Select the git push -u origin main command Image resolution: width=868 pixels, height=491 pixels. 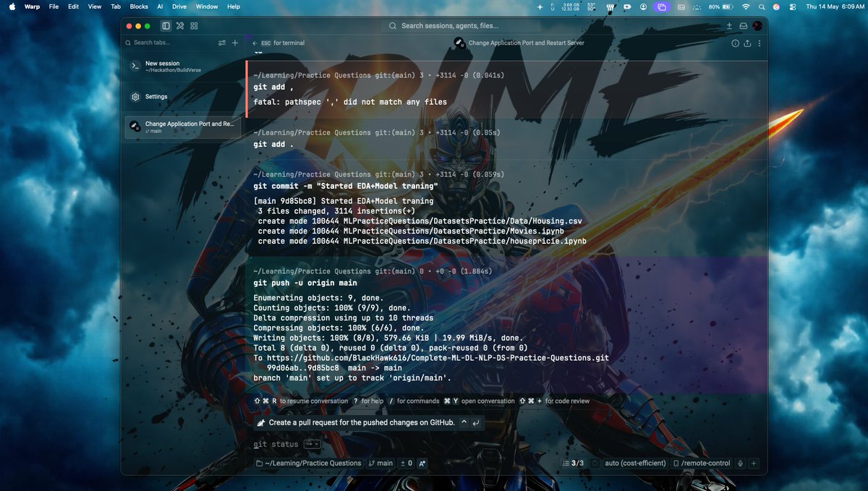(305, 283)
